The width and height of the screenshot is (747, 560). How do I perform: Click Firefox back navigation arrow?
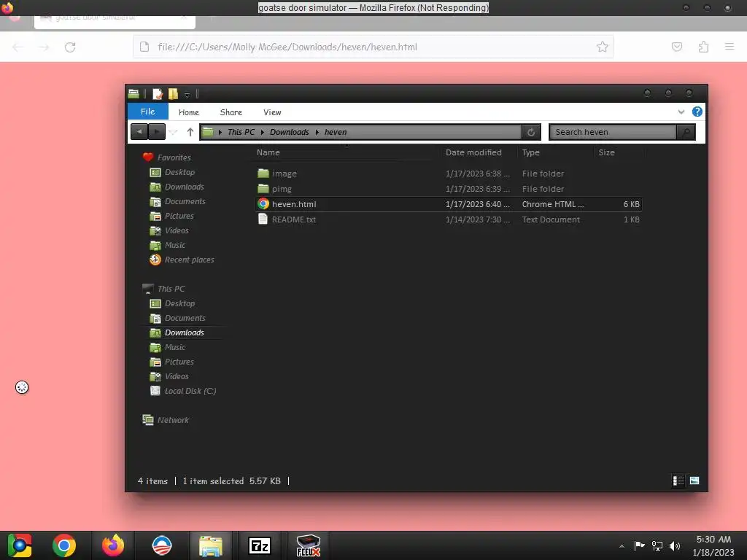coord(18,47)
